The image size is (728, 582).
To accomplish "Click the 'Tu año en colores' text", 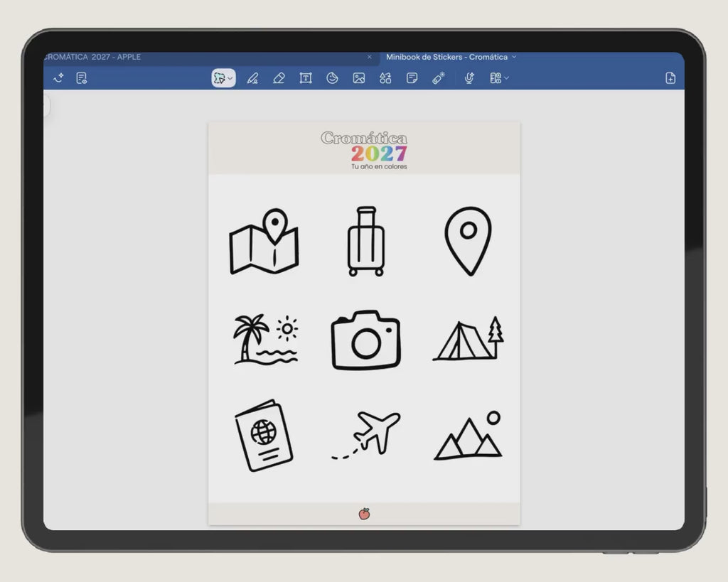I will point(380,166).
